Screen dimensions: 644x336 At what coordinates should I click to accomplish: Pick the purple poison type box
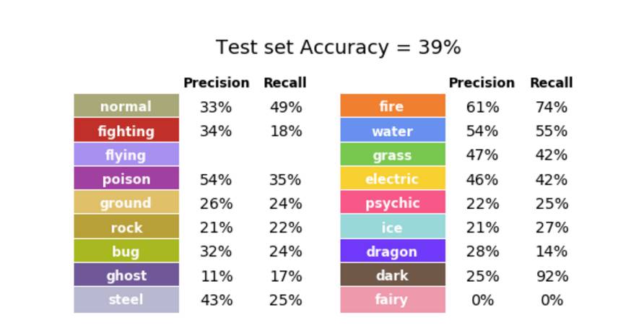pos(126,179)
